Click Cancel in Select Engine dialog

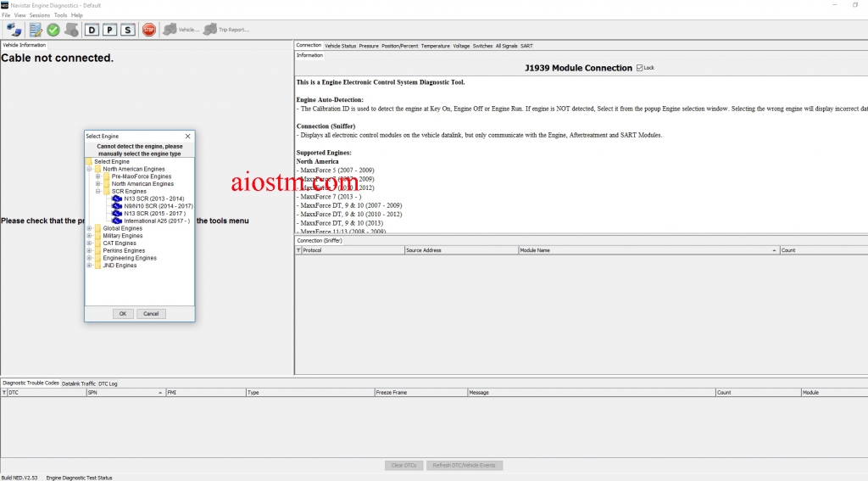coord(151,314)
